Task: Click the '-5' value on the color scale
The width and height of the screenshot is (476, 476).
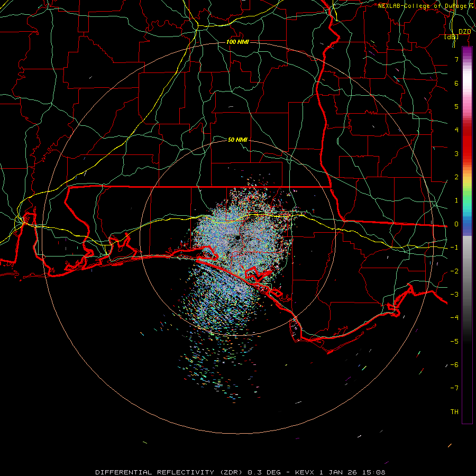Action: point(454,342)
